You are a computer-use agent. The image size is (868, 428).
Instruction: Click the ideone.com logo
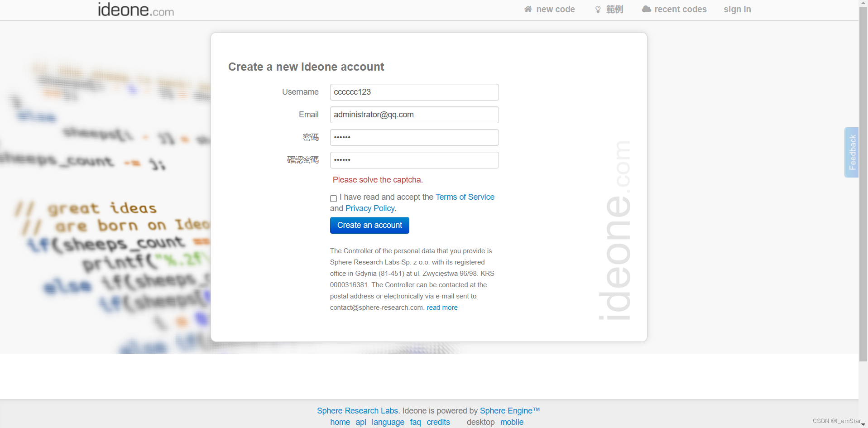click(136, 9)
